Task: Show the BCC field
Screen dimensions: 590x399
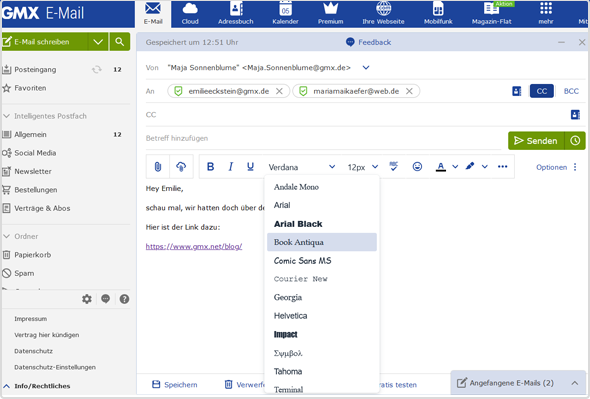Action: point(571,91)
